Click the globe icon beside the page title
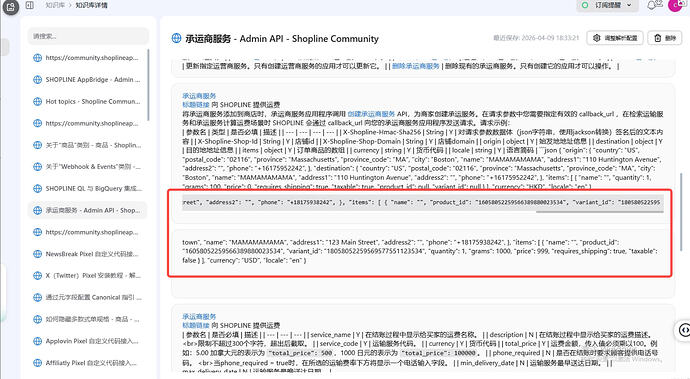 click(176, 38)
